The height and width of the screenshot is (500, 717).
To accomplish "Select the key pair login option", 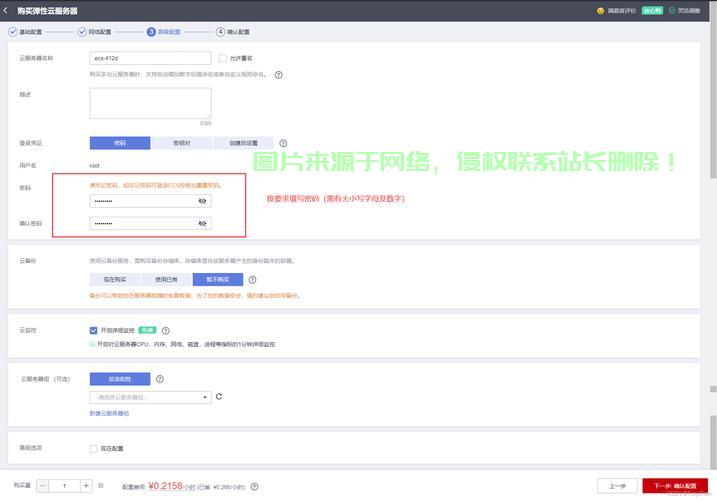I will coord(182,143).
